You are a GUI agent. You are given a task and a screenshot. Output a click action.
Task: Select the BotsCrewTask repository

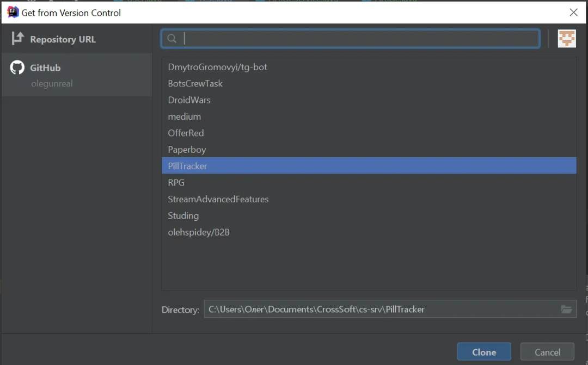click(369, 84)
